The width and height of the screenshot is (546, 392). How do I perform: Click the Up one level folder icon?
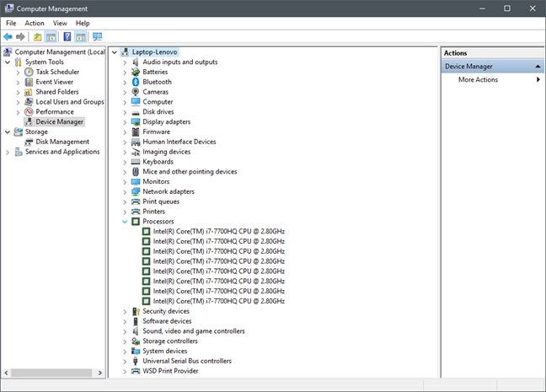(37, 36)
